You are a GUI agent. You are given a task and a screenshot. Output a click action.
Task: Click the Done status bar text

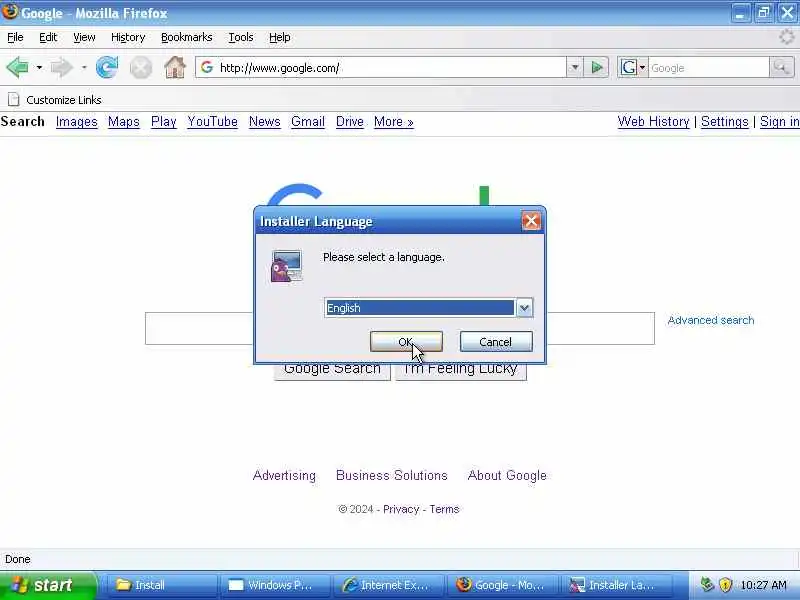tap(18, 559)
